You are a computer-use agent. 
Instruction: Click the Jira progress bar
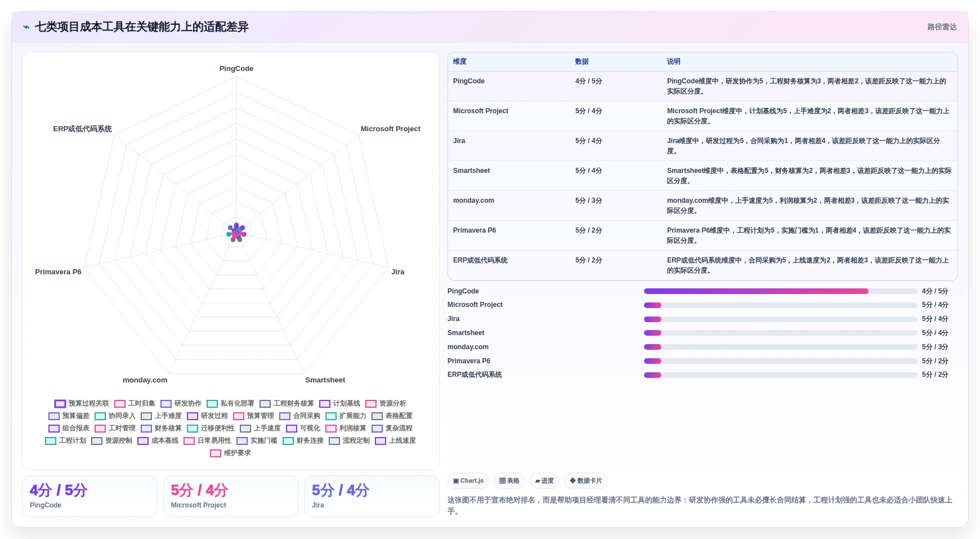780,319
